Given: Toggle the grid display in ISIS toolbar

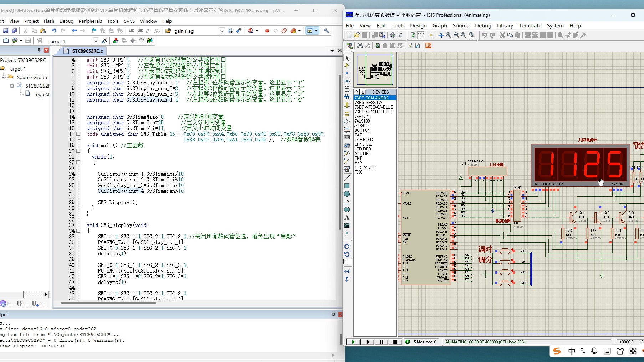Looking at the screenshot, I should pyautogui.click(x=421, y=35).
